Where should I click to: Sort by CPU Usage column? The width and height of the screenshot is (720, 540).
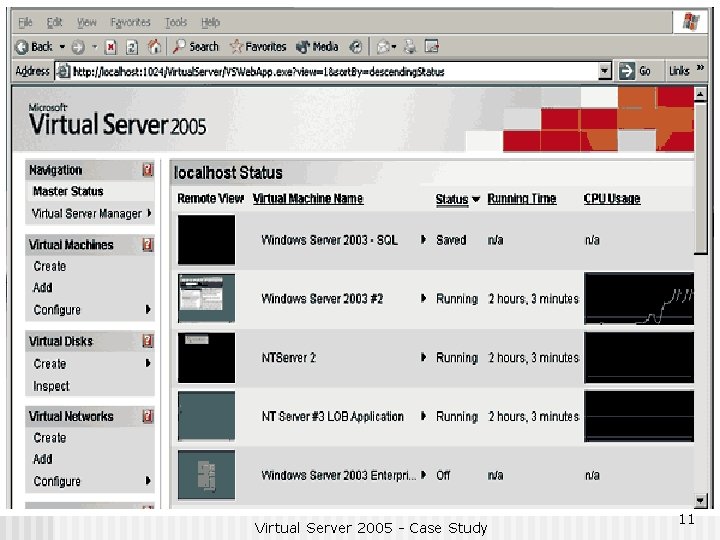click(x=612, y=199)
